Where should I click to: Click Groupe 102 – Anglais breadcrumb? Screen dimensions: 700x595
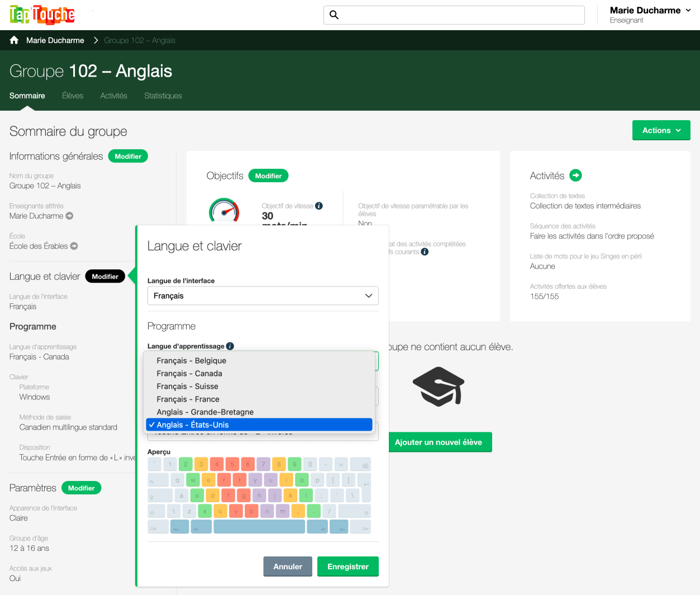[140, 40]
